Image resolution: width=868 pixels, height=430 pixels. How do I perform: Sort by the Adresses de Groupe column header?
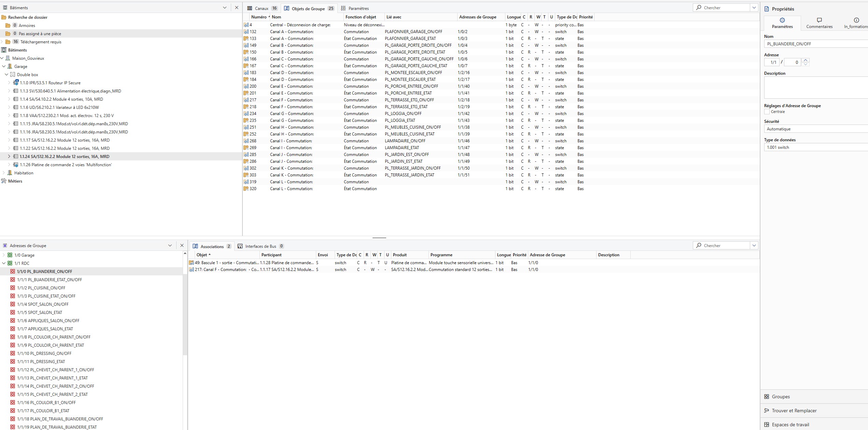[x=478, y=17]
